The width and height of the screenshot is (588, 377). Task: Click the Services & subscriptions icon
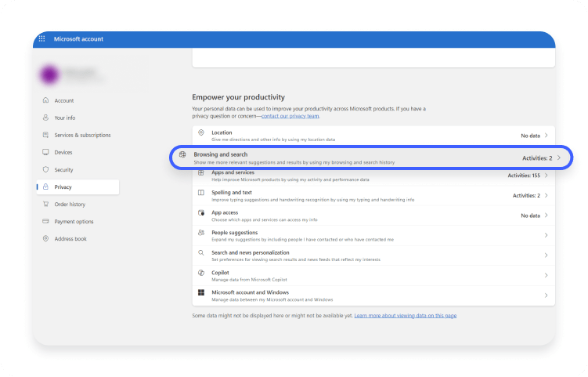pos(45,135)
